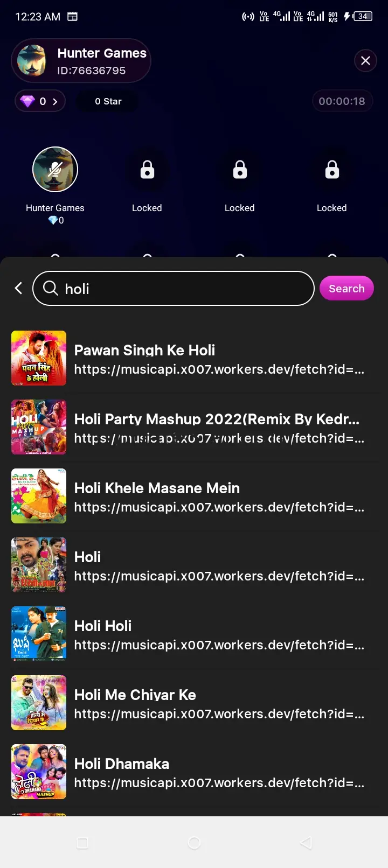Close the room with the X button
388x868 pixels.
(x=365, y=60)
